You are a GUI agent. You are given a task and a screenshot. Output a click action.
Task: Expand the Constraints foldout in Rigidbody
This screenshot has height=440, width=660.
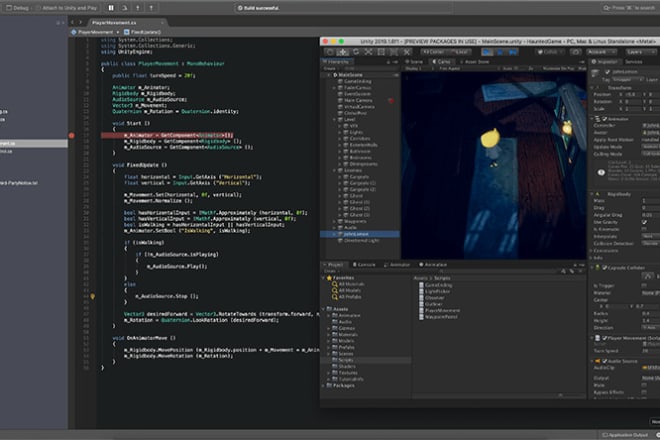pos(591,251)
